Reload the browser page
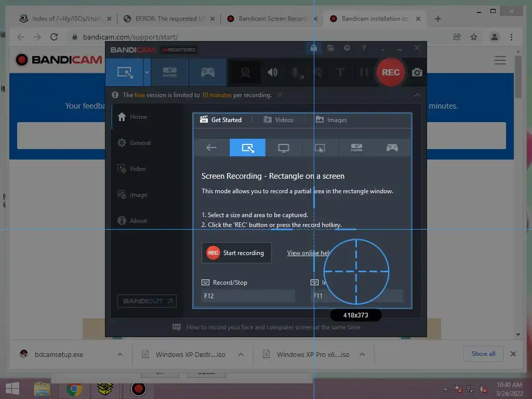 coord(54,37)
